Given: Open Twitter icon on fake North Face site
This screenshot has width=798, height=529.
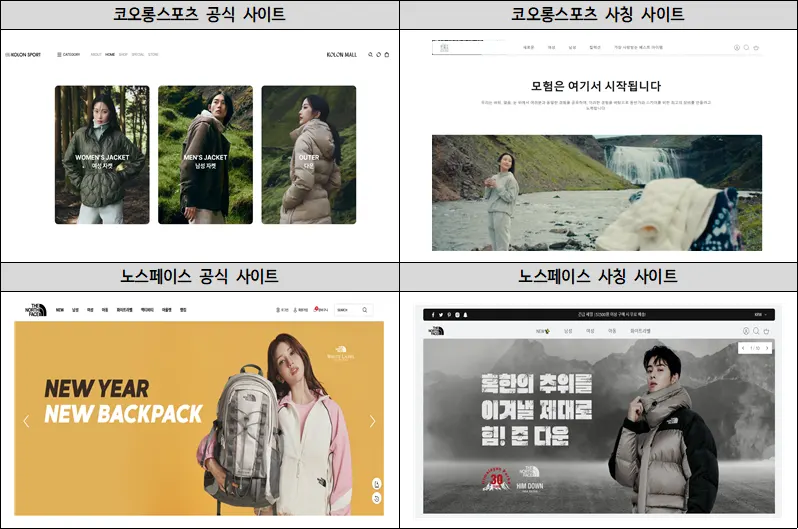Looking at the screenshot, I should (x=441, y=315).
